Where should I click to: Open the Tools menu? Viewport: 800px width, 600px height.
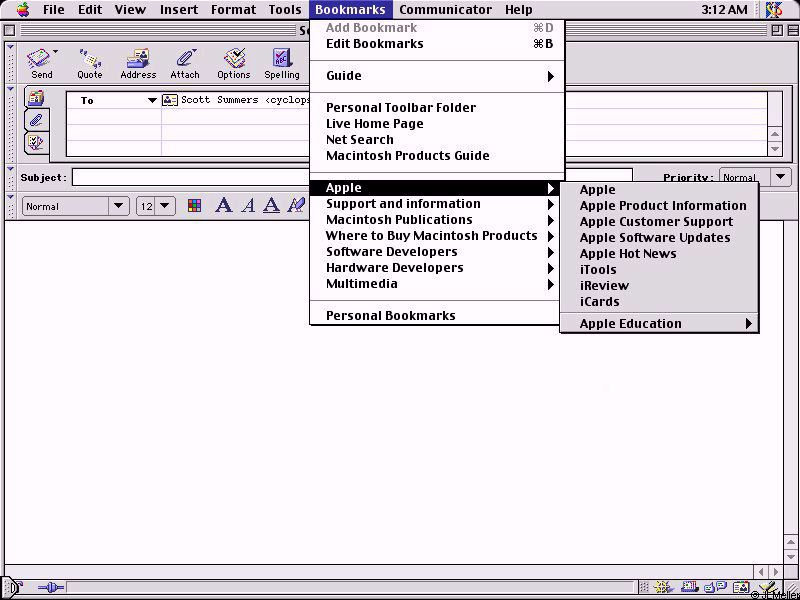coord(285,10)
